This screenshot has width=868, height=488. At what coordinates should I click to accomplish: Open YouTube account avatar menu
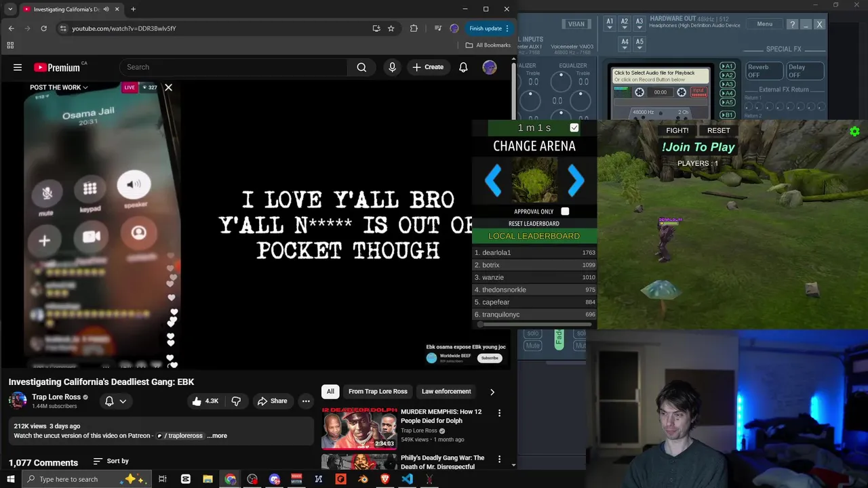[490, 67]
